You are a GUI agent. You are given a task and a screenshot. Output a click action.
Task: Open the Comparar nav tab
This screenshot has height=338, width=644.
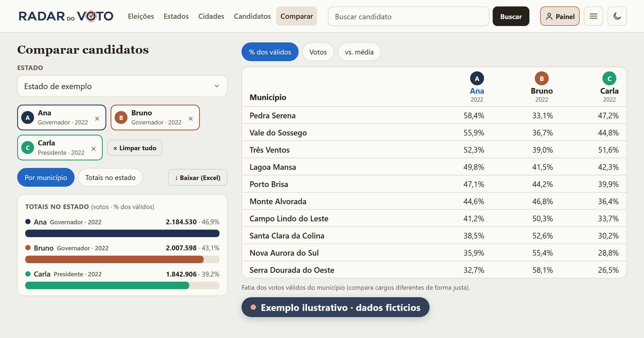[297, 16]
